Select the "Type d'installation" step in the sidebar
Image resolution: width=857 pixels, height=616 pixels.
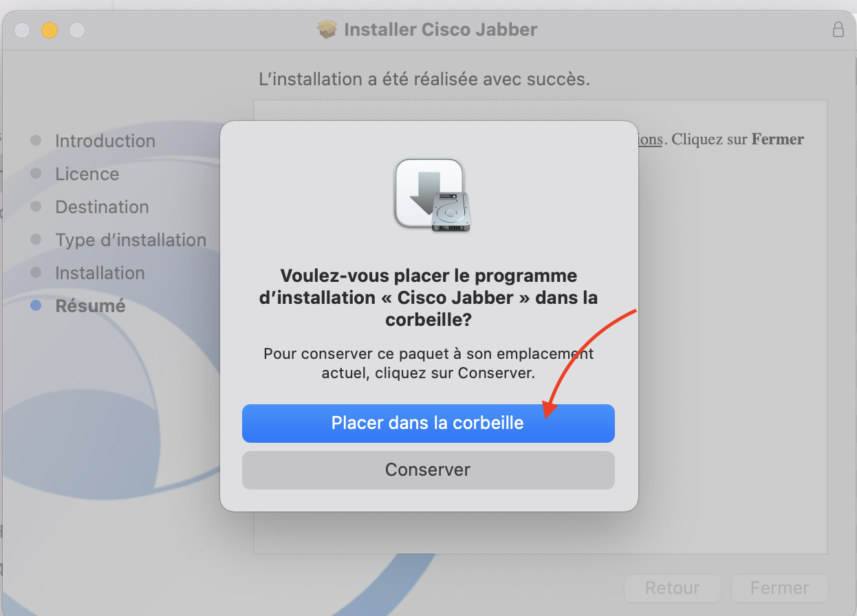[x=131, y=240]
